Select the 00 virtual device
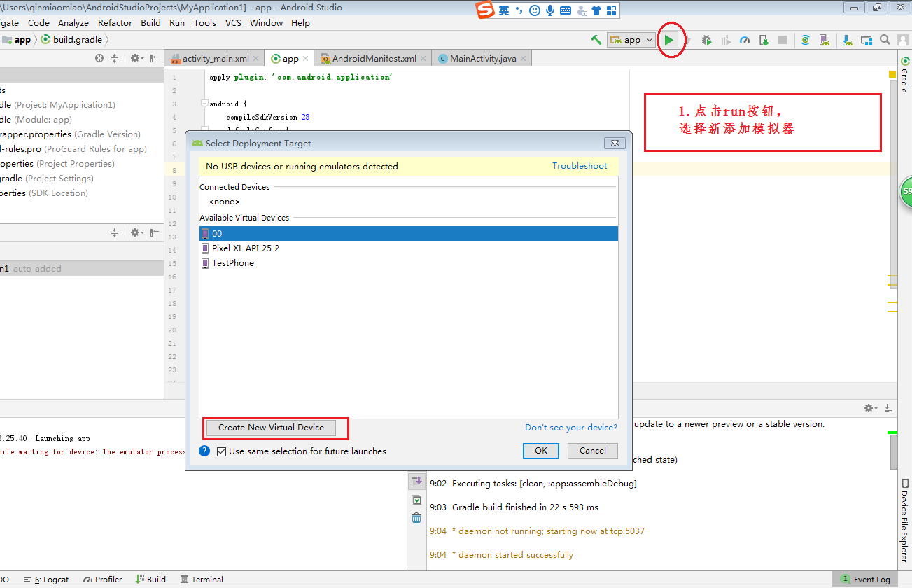This screenshot has width=912, height=588. pyautogui.click(x=217, y=233)
